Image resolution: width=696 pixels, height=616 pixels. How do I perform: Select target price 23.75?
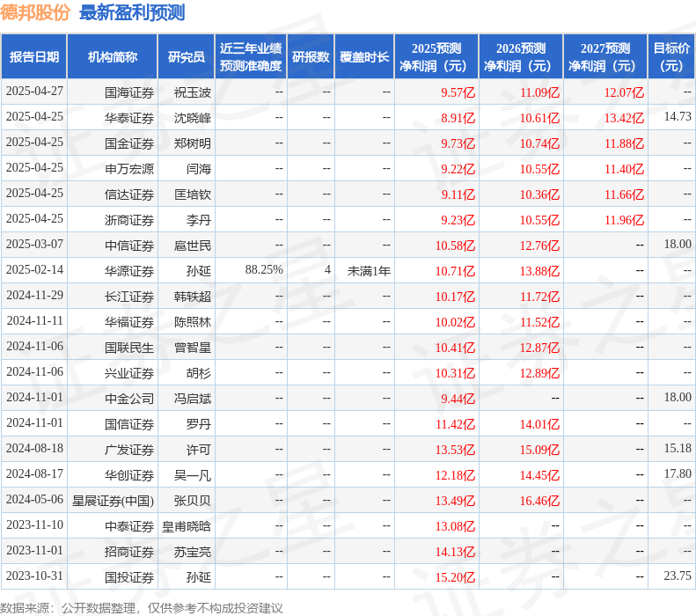pyautogui.click(x=678, y=576)
